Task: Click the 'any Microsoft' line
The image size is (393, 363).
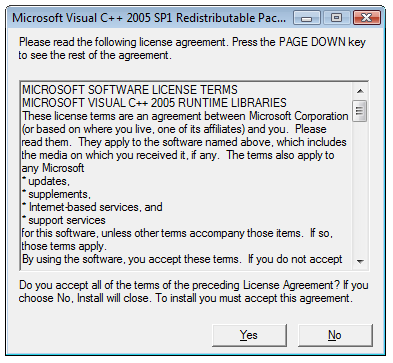Action: tap(53, 168)
